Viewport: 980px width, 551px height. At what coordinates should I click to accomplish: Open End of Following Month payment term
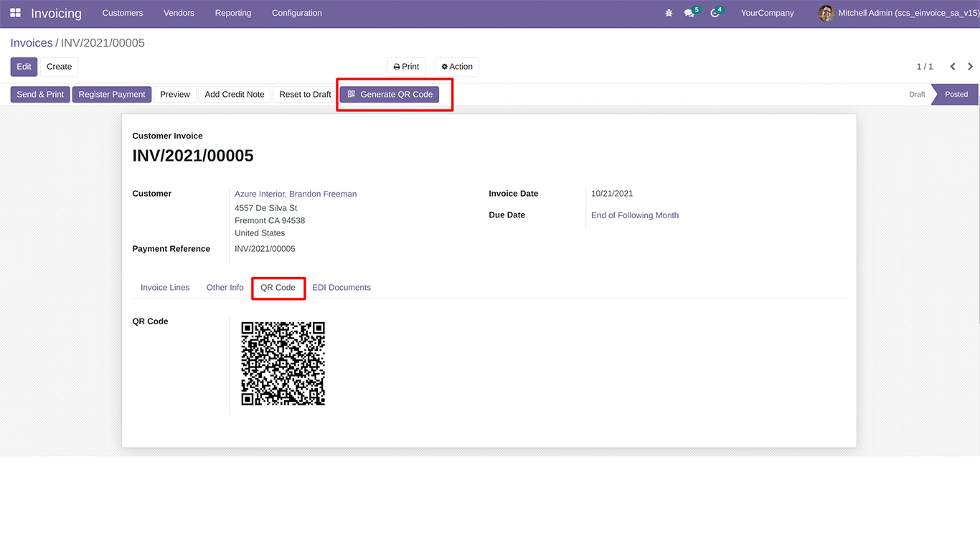click(635, 215)
